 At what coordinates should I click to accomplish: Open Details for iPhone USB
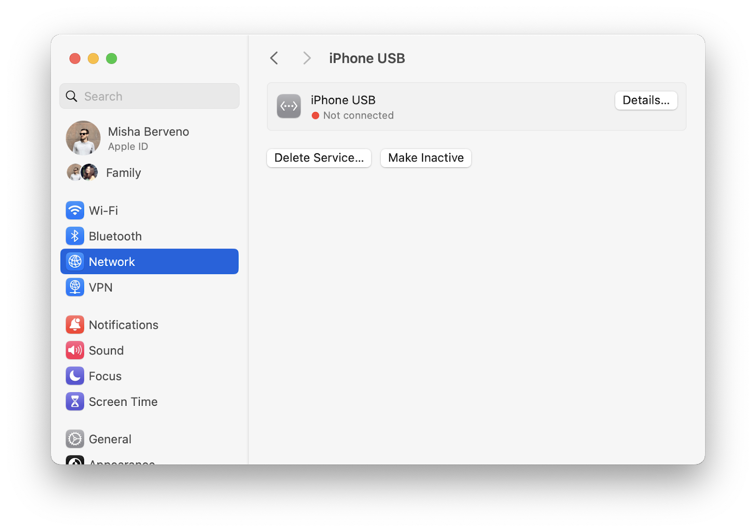pos(645,100)
